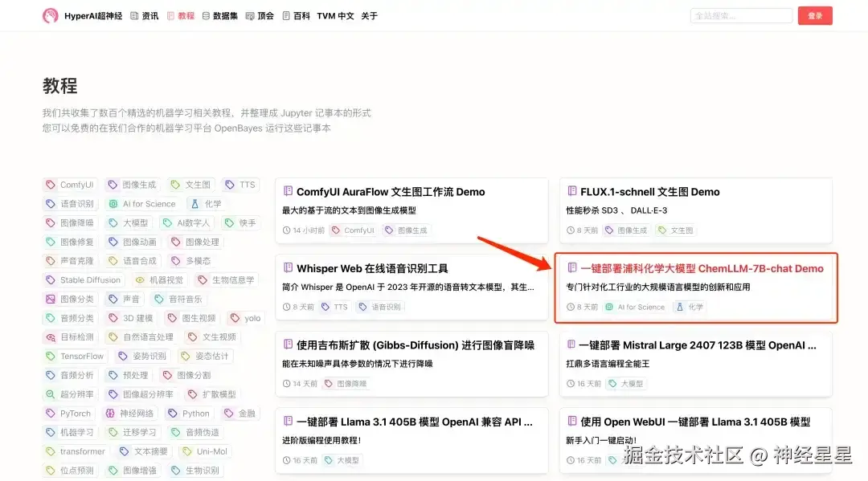Click notebook icon on ComfyUI AuraFlow card
The width and height of the screenshot is (868, 481).
coord(288,191)
